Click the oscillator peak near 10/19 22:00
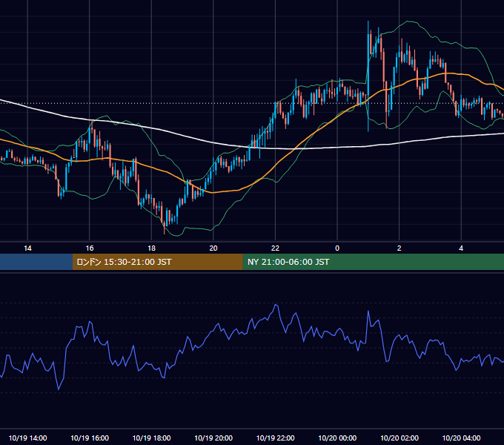Screen dimensions: 504x445 coord(276,305)
